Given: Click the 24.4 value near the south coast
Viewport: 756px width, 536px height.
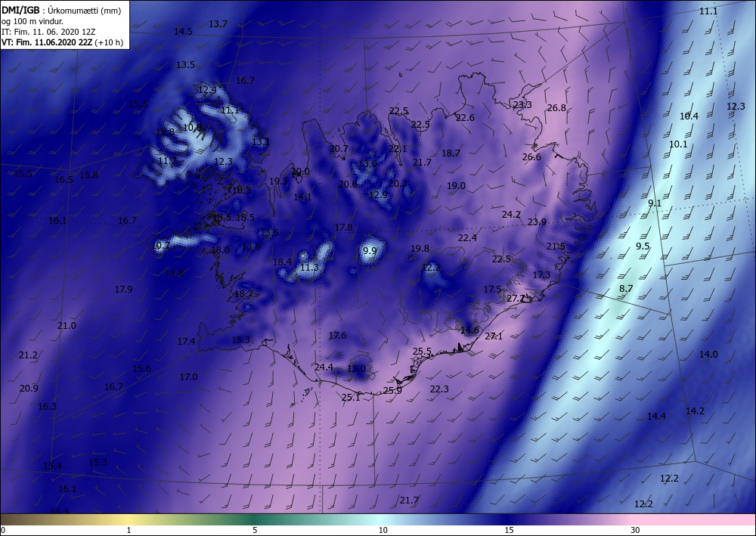Looking at the screenshot, I should click(324, 367).
